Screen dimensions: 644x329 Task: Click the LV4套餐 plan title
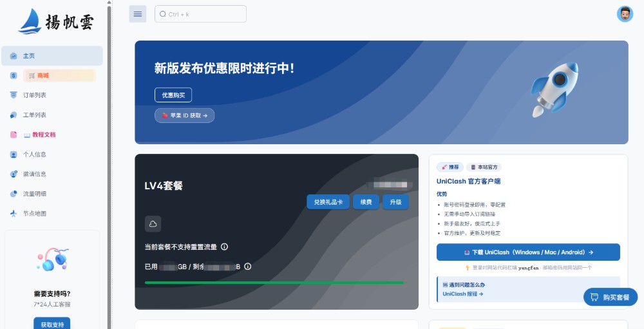[x=164, y=185]
